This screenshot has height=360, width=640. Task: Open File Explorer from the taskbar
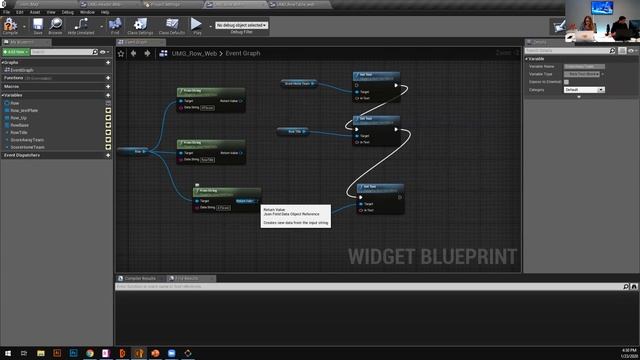click(x=40, y=353)
